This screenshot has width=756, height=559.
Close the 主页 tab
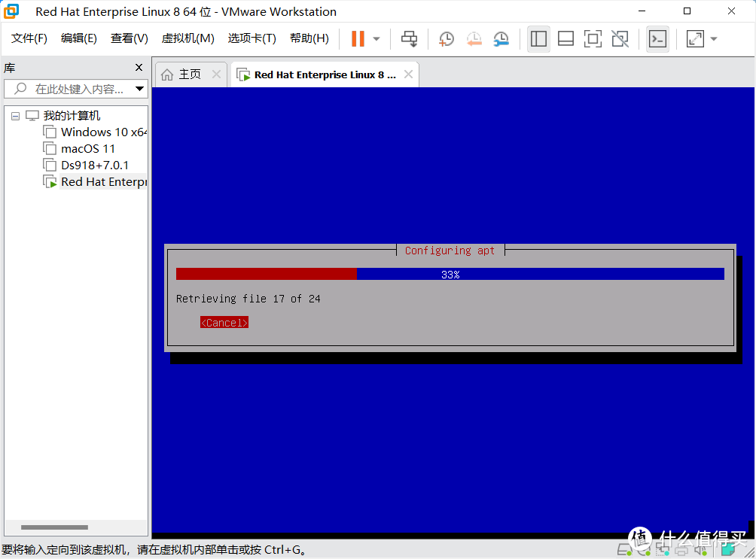216,74
